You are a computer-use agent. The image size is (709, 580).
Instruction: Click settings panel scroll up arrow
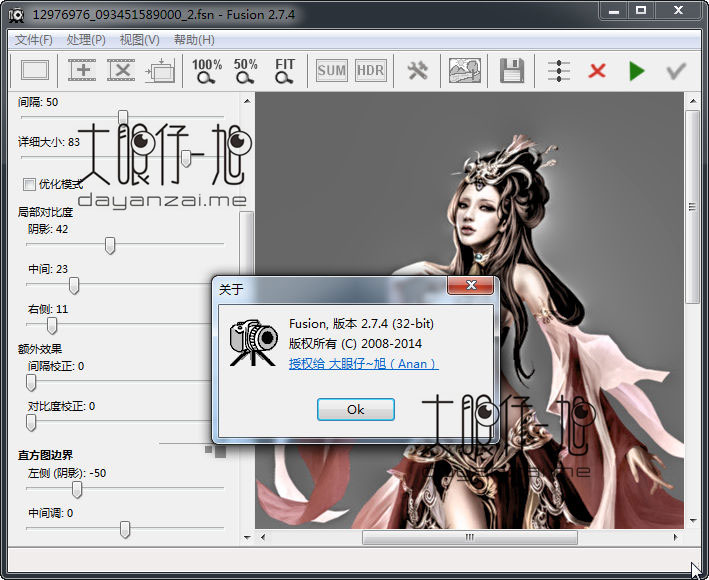(x=247, y=101)
